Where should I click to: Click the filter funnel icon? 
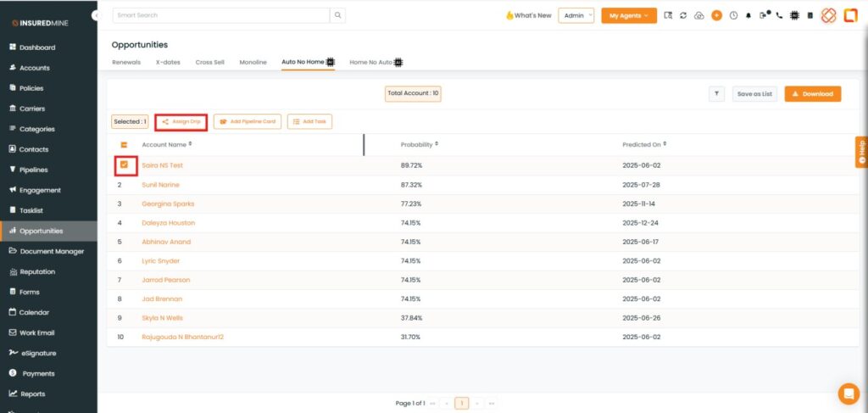(716, 94)
